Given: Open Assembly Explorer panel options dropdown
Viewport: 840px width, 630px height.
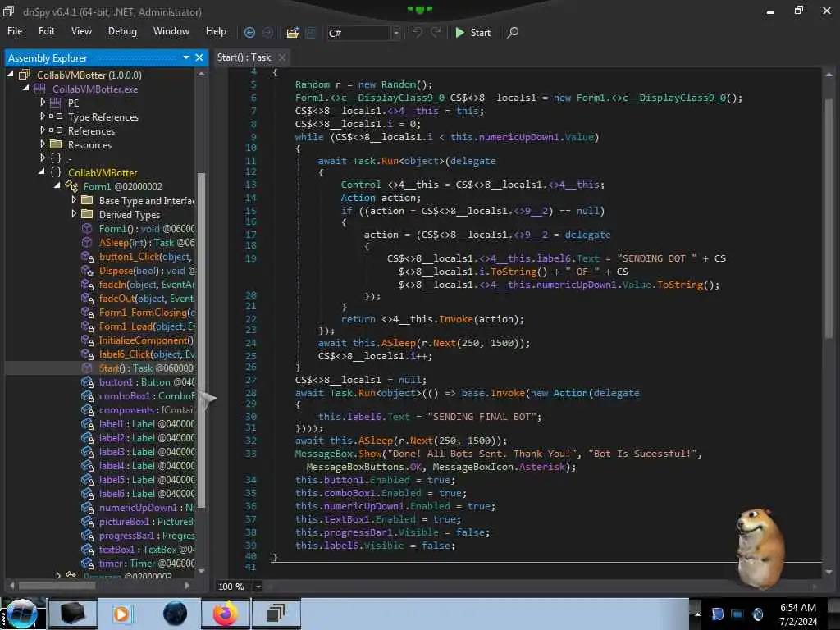Looking at the screenshot, I should (186, 57).
